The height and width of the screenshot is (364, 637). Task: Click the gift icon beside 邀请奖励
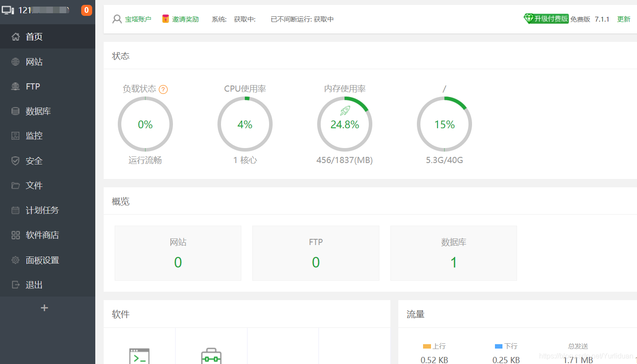coord(165,19)
